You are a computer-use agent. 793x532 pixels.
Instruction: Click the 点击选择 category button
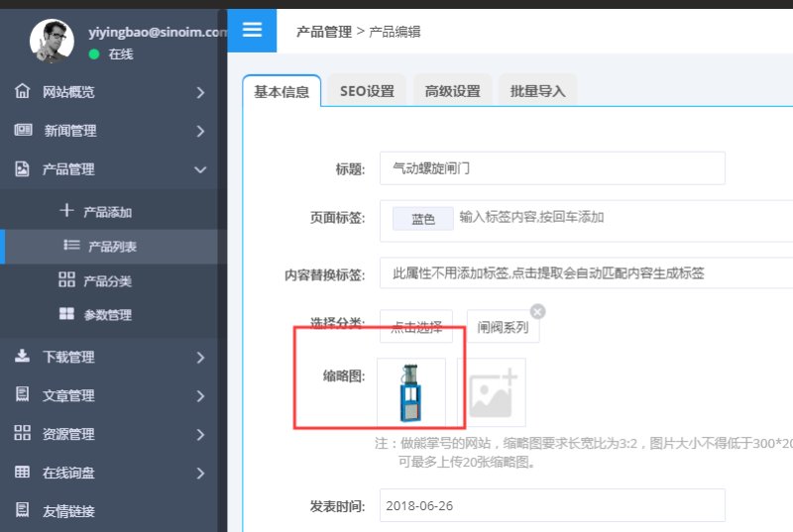tap(415, 327)
